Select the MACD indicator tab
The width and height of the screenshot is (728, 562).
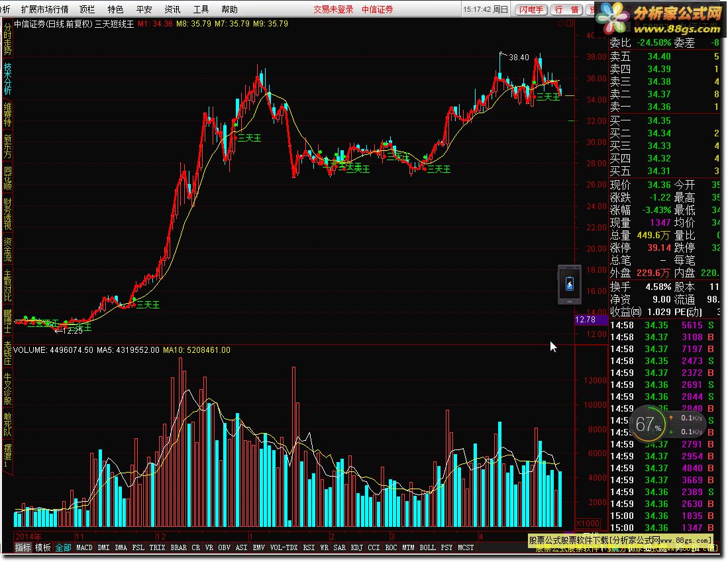pos(84,547)
